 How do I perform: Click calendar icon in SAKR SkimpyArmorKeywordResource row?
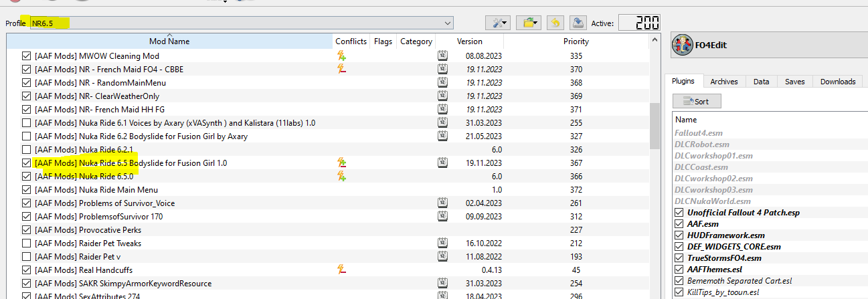click(442, 283)
